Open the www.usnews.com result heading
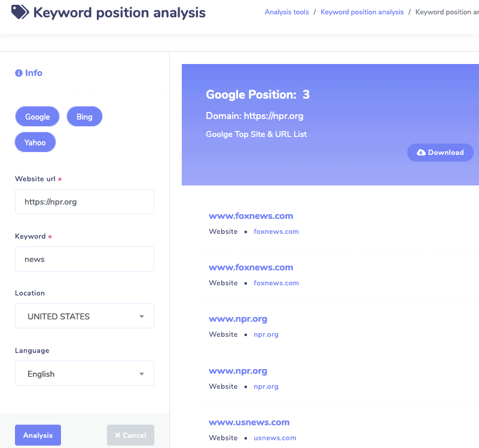The height and width of the screenshot is (448, 479). point(249,422)
